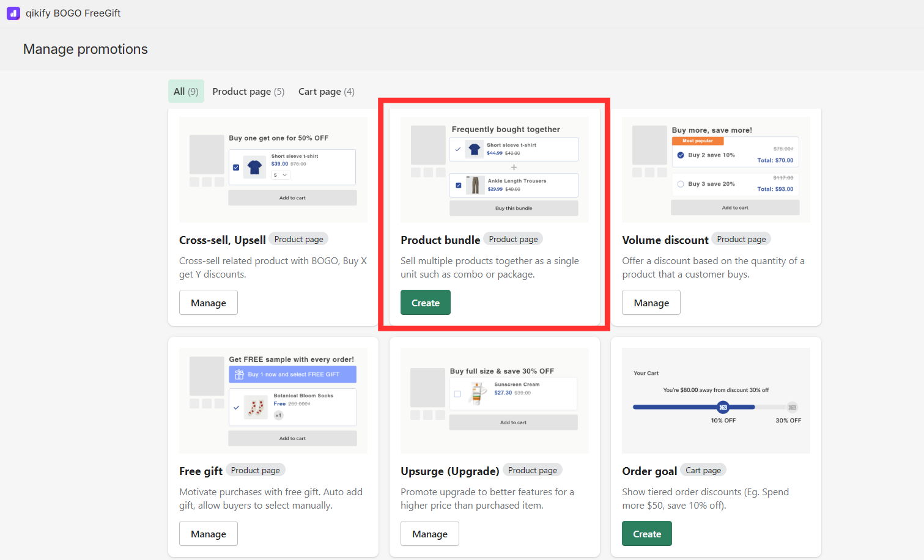924x560 pixels.
Task: Click Manage under Free gift
Action: point(209,534)
